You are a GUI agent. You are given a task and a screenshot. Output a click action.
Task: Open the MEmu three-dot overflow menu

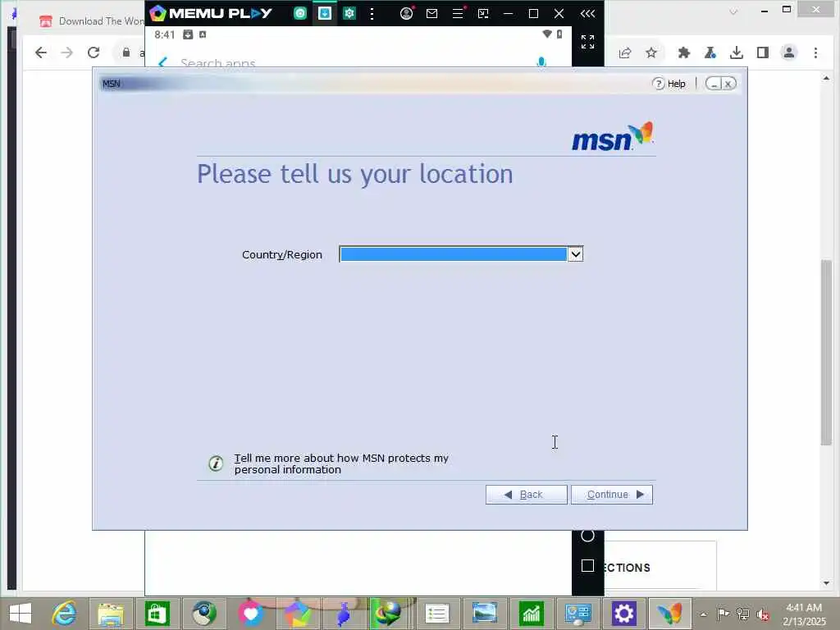[372, 14]
